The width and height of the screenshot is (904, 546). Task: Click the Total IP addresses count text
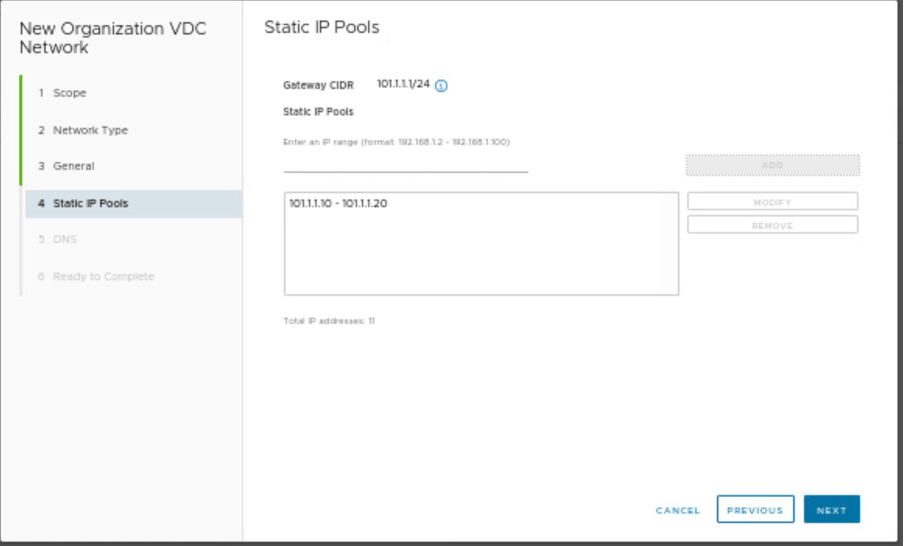(x=329, y=321)
